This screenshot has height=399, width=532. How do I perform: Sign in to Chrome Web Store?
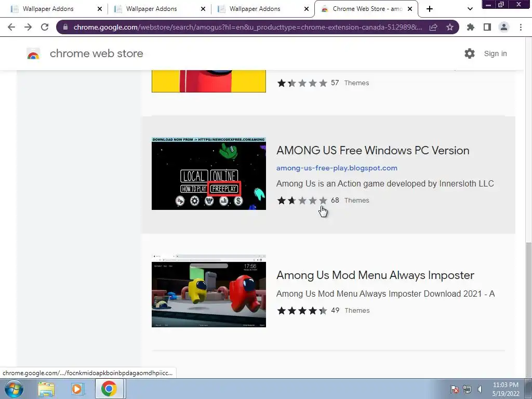495,54
